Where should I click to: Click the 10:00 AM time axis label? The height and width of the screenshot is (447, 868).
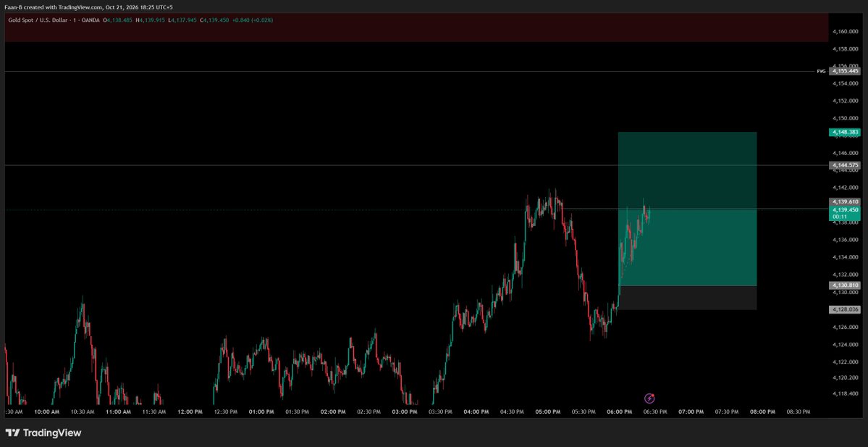point(46,412)
